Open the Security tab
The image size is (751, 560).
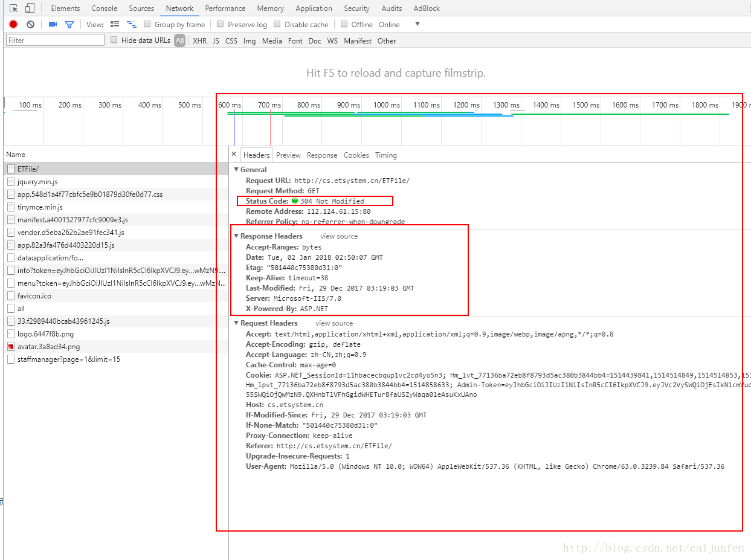(x=356, y=8)
